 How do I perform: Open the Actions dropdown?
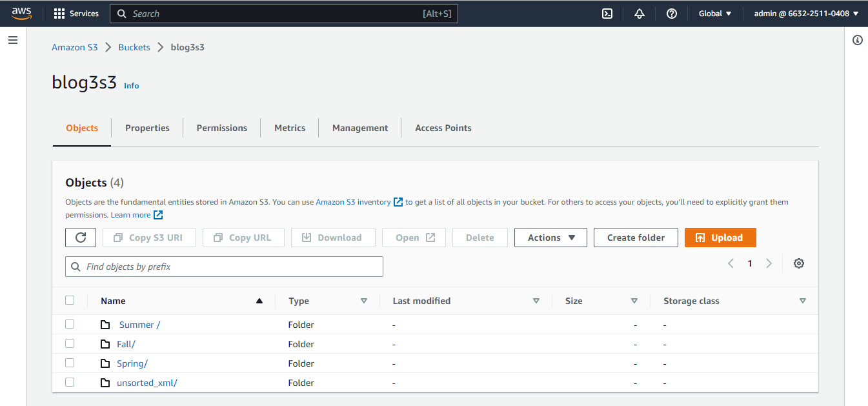[x=550, y=238]
